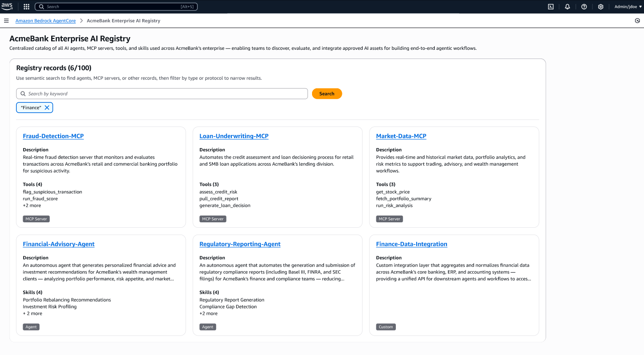The height and width of the screenshot is (355, 644).
Task: Click the magnifier in the keyword search box
Action: 23,93
